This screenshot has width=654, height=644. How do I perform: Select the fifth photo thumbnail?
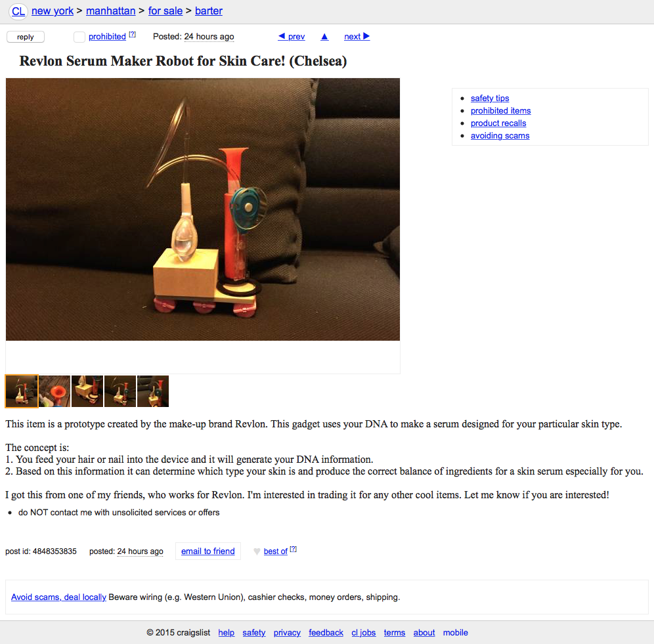click(x=153, y=391)
